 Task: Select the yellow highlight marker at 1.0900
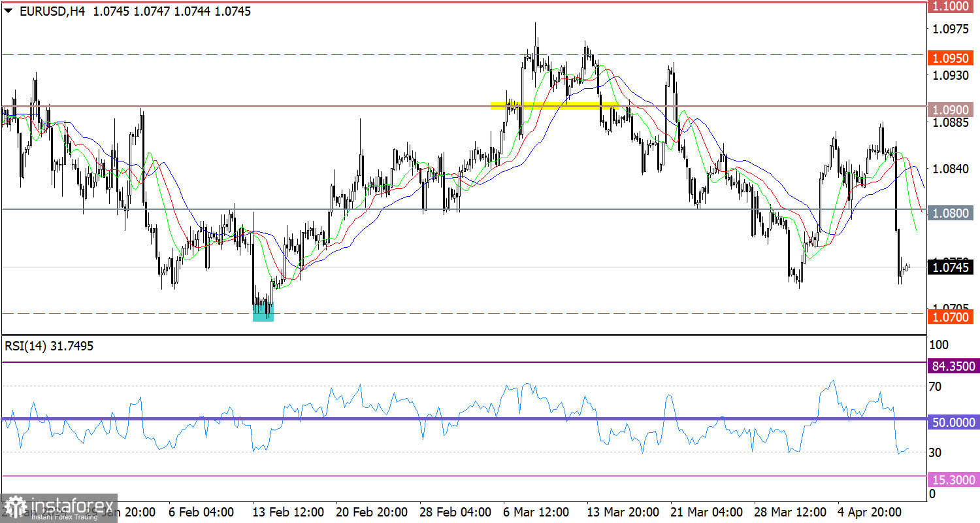click(554, 105)
